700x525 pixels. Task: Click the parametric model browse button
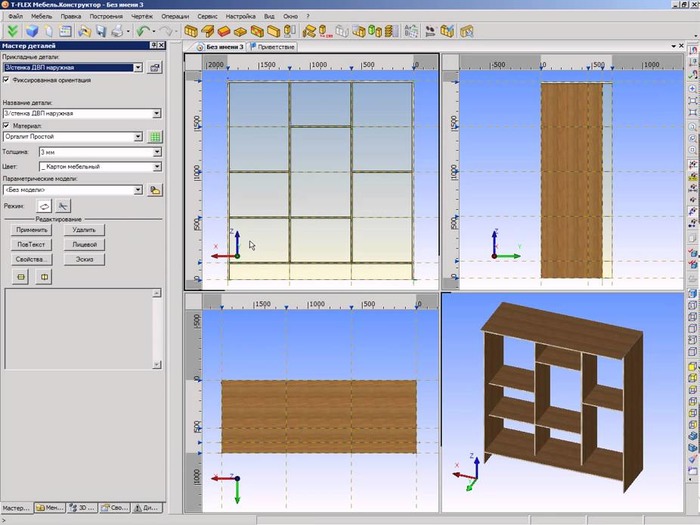pyautogui.click(x=155, y=190)
